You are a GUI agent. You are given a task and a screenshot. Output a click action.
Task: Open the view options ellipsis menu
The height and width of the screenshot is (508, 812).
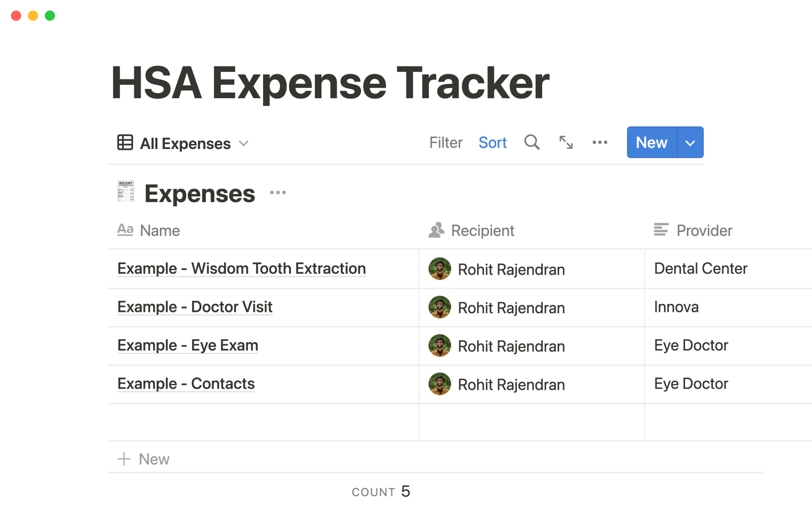(600, 142)
